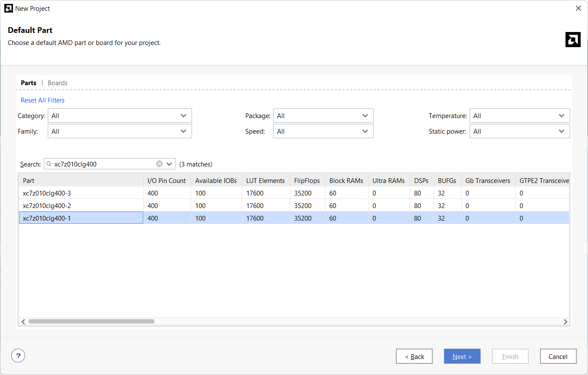
Task: Click Reset All Filters link
Action: [43, 100]
